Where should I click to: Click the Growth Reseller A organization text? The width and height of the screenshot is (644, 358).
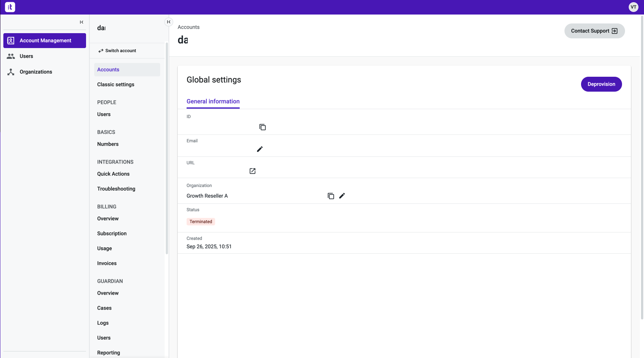pyautogui.click(x=207, y=196)
